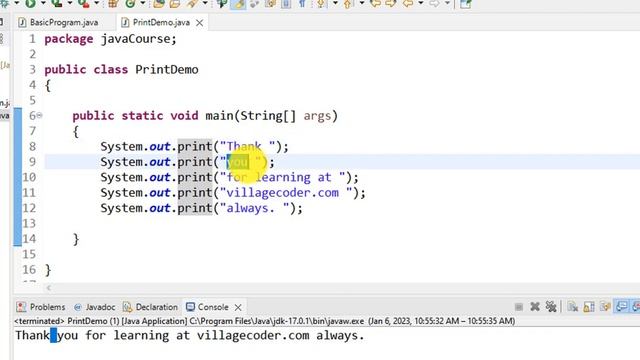Go to Next Annotation arrow icon
This screenshot has height=360, width=640.
320,4
